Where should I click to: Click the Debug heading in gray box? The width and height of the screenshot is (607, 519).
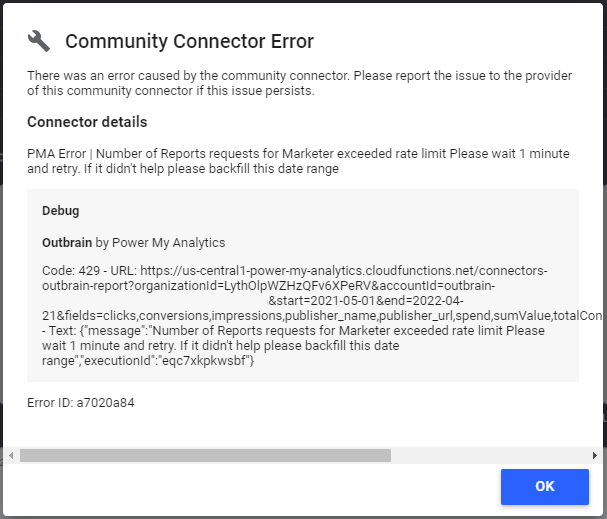[60, 212]
